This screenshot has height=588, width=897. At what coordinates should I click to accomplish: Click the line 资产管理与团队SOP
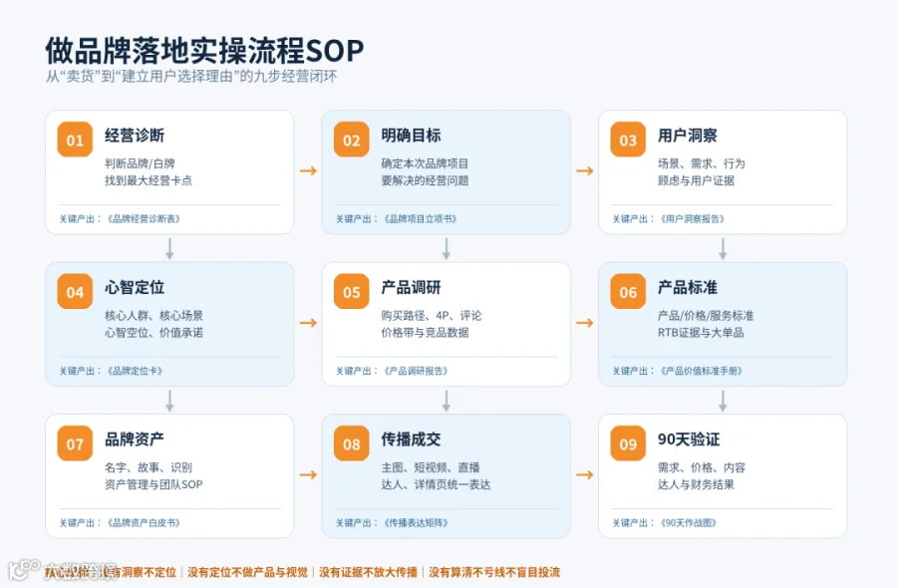coord(153,485)
